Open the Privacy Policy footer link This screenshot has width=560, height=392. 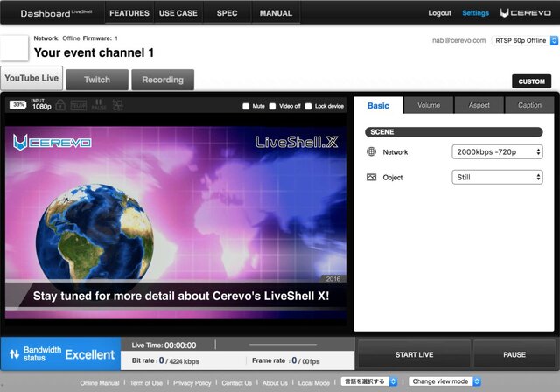192,383
